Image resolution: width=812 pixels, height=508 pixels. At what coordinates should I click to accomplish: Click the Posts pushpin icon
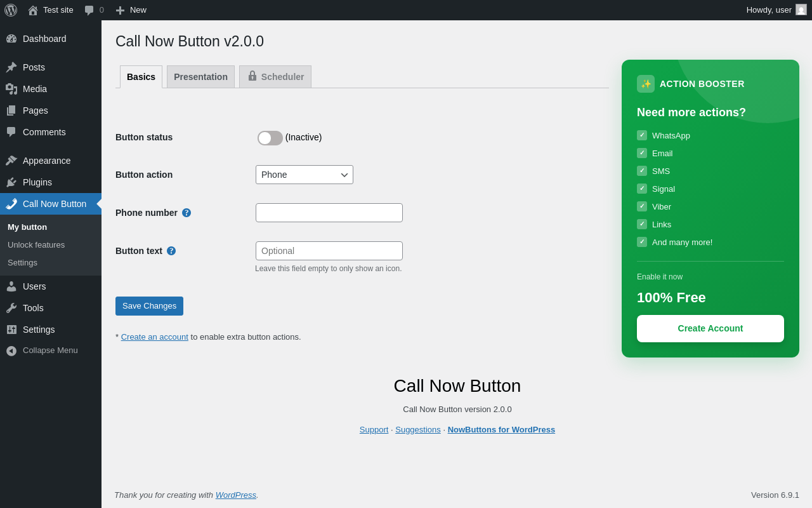[11, 67]
